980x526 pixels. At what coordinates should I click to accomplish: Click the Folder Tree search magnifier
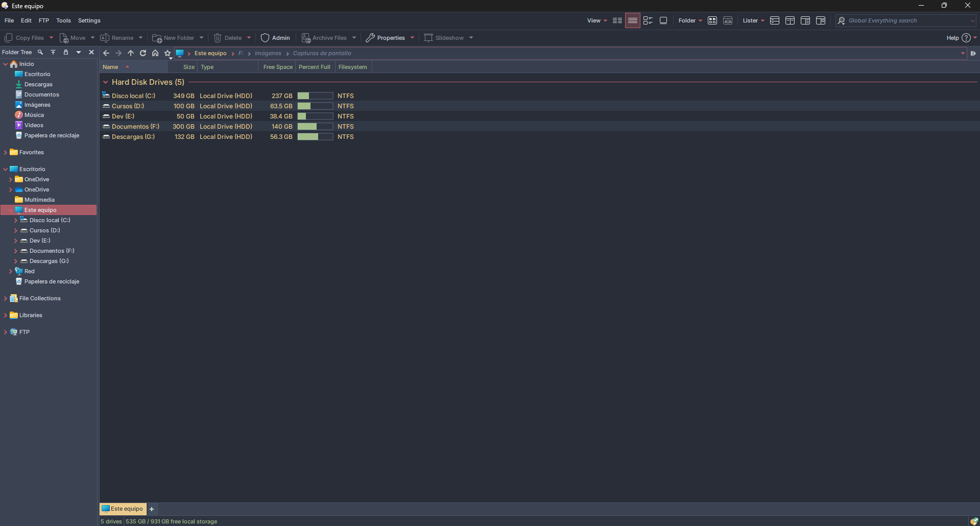40,52
